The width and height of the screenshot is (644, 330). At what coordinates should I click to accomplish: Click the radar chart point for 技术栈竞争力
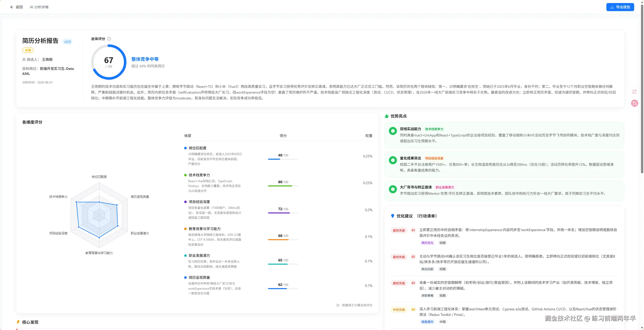pos(76,202)
